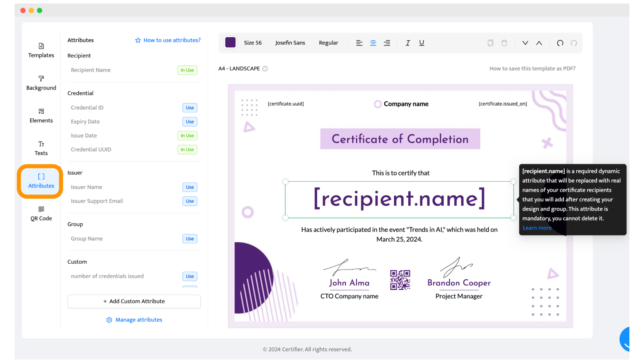
Task: Click the Recipient Name attribute label
Action: point(91,70)
